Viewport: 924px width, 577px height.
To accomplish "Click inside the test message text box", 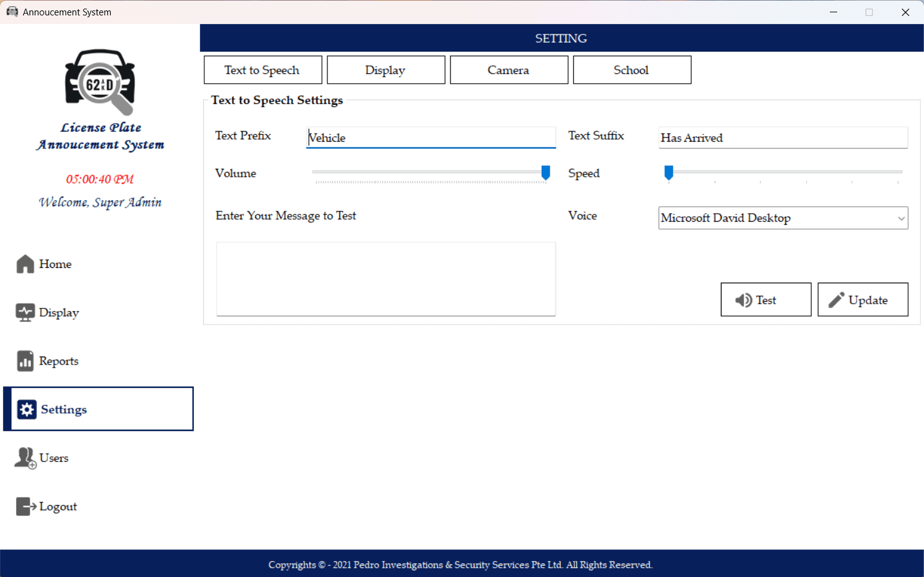I will coord(386,279).
